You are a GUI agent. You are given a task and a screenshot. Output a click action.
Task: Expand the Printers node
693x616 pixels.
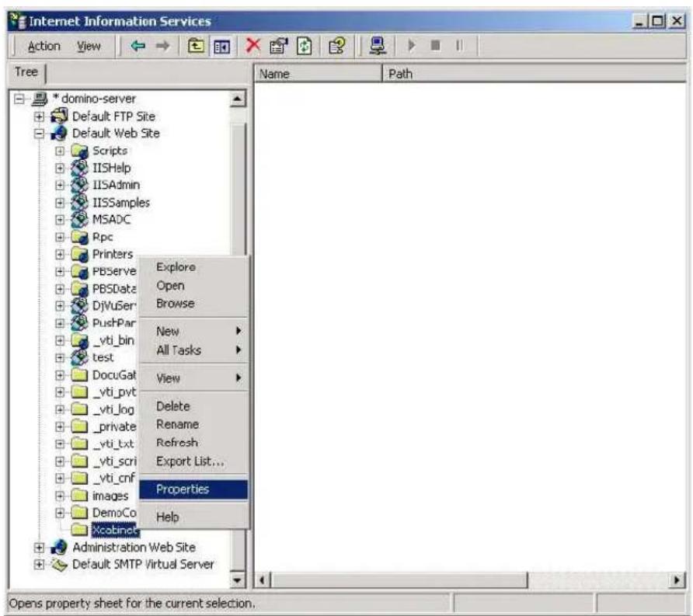60,255
